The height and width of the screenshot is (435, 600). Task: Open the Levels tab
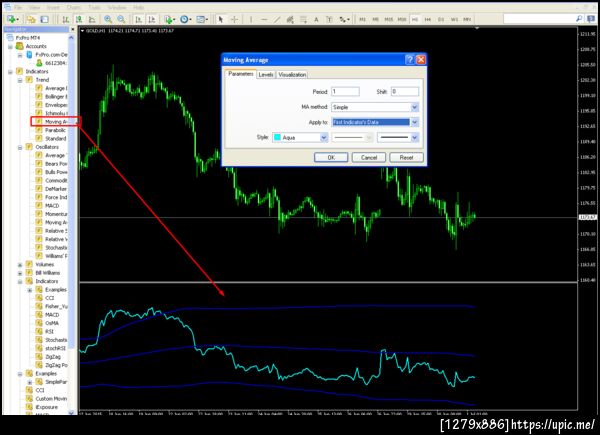click(266, 75)
